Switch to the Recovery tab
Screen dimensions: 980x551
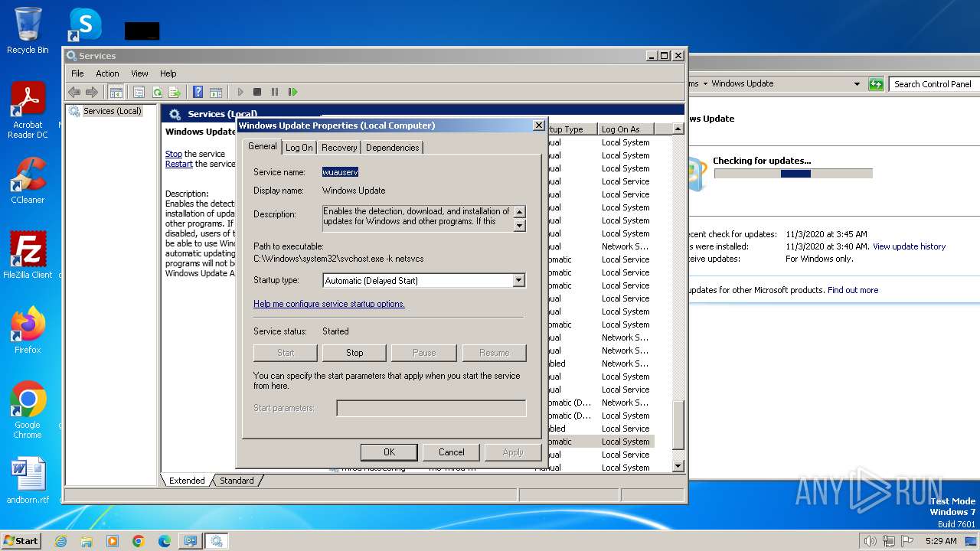339,148
